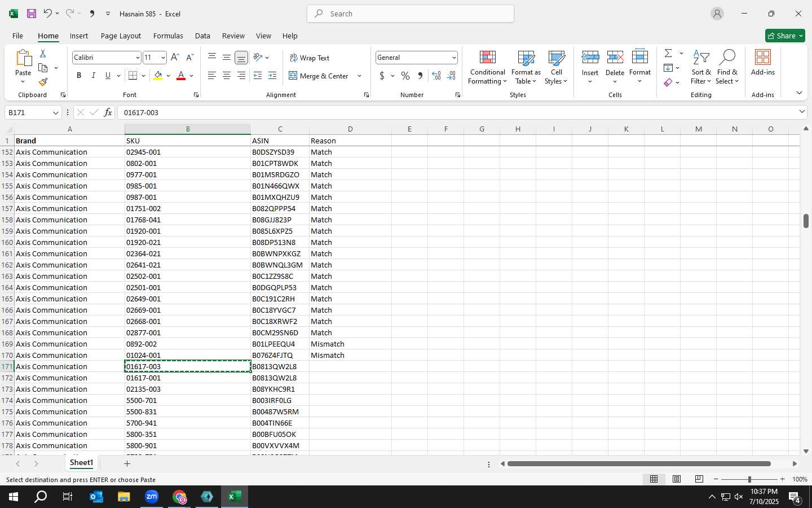The width and height of the screenshot is (812, 508).
Task: Expand Merge & Center options arrow
Action: [359, 76]
